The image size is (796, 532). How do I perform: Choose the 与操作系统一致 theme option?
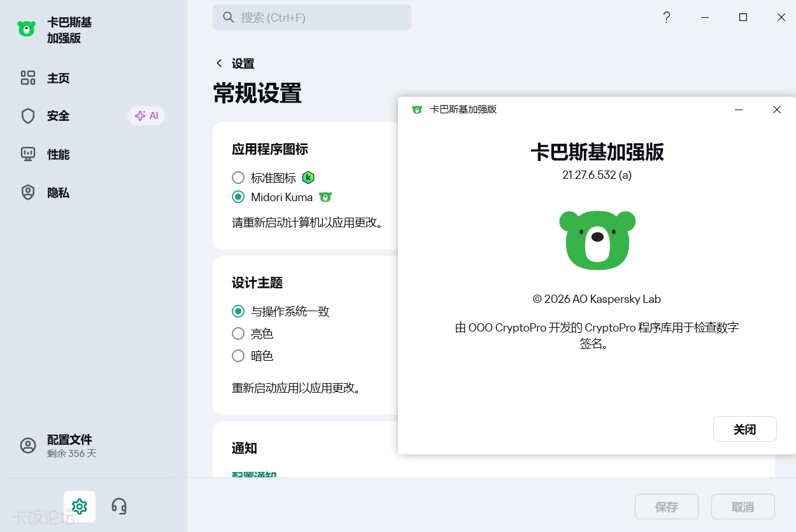click(238, 311)
